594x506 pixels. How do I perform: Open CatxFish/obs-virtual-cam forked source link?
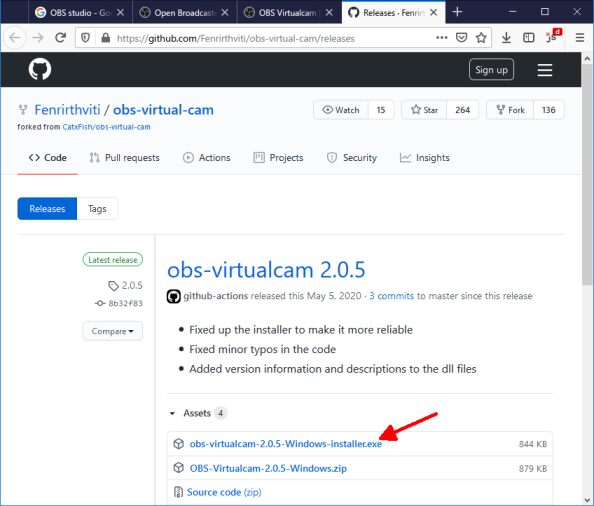pyautogui.click(x=106, y=127)
